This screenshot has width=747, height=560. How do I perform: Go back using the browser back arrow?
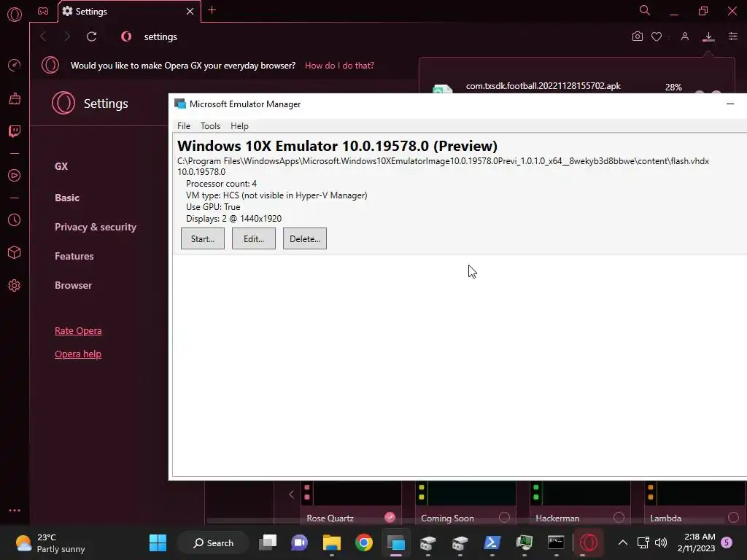(x=43, y=36)
